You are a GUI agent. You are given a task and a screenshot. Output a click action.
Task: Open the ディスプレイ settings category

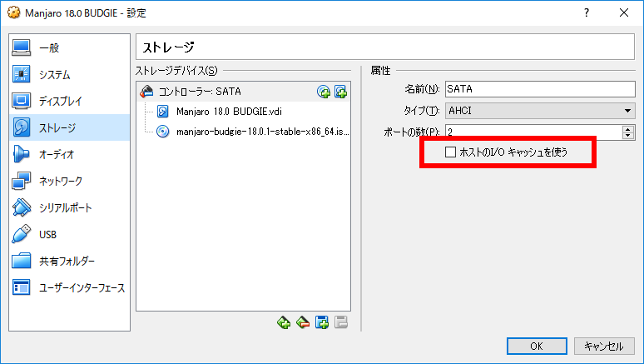pos(69,101)
